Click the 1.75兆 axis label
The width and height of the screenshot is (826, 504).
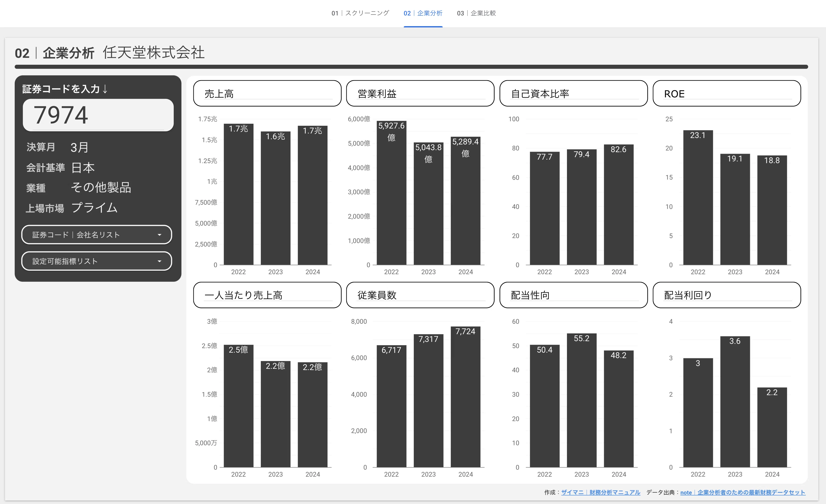click(207, 119)
